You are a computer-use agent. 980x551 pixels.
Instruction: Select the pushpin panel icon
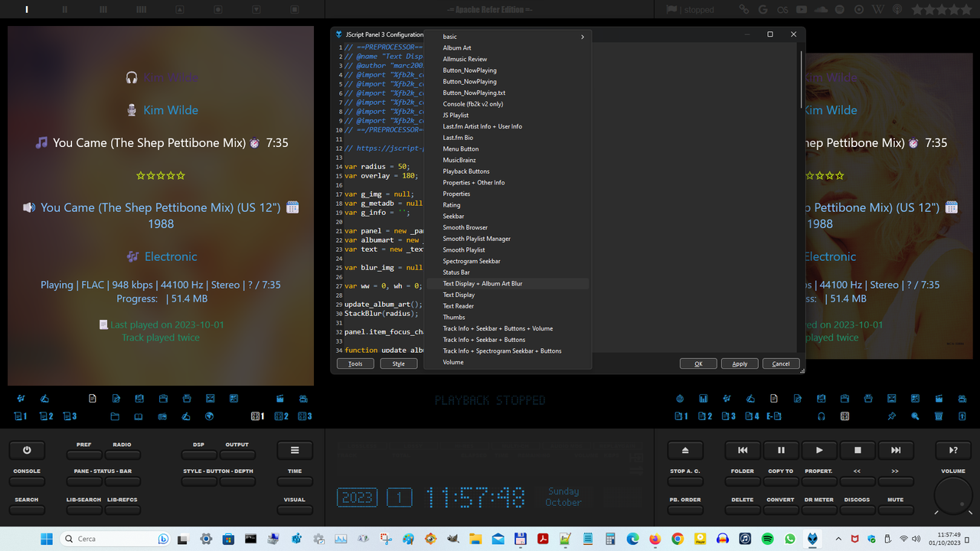click(x=891, y=416)
